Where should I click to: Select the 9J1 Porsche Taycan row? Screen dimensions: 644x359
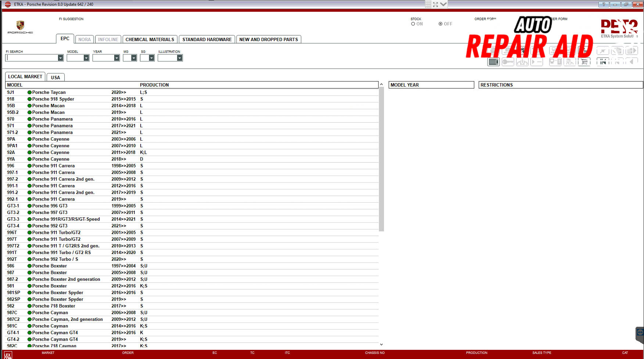(192, 93)
